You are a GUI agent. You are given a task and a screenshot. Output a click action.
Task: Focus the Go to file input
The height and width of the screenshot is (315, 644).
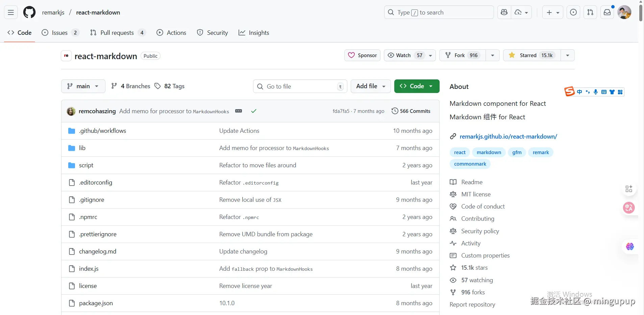300,86
